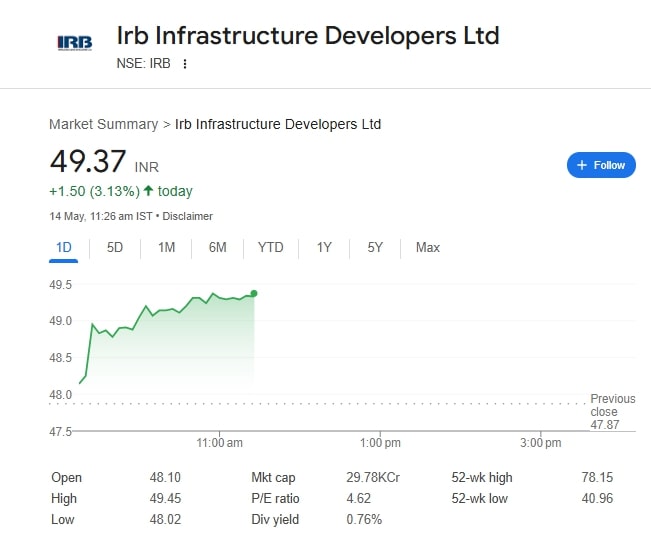Click the 14 May, 11:26 am IST timestamp
The width and height of the screenshot is (651, 537).
pyautogui.click(x=100, y=216)
